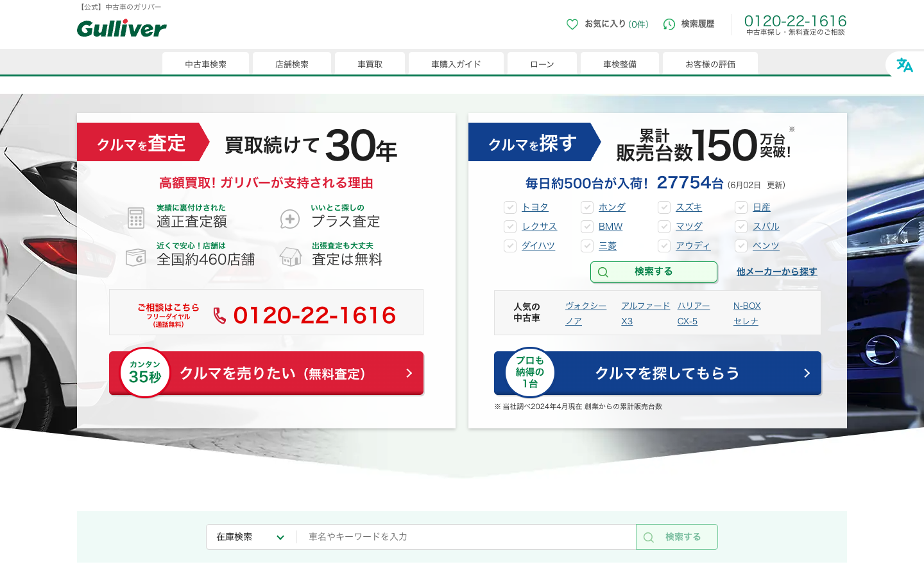This screenshot has width=924, height=578.
Task: Check the ホンダ checkbox
Action: tap(587, 207)
